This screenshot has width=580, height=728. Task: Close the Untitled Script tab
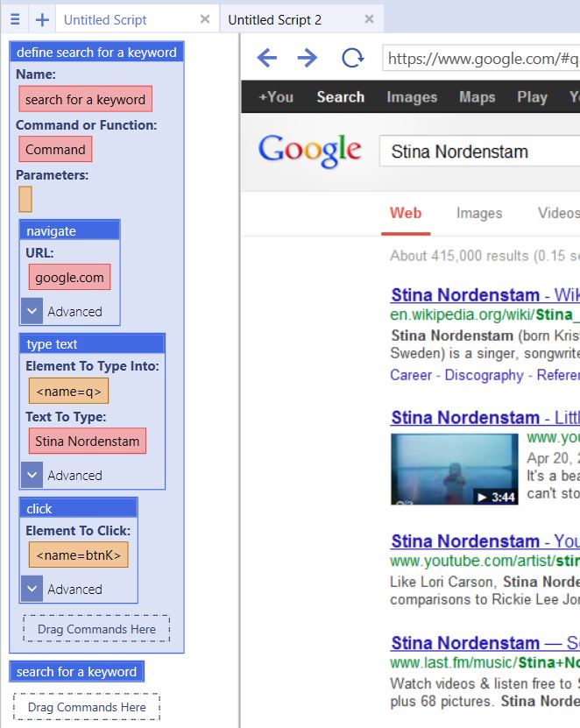(x=205, y=19)
